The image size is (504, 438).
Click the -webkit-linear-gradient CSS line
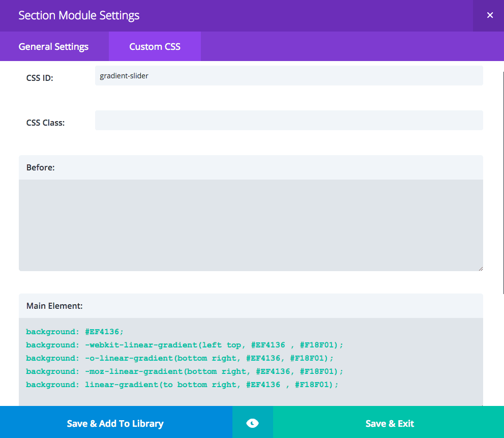[185, 345]
